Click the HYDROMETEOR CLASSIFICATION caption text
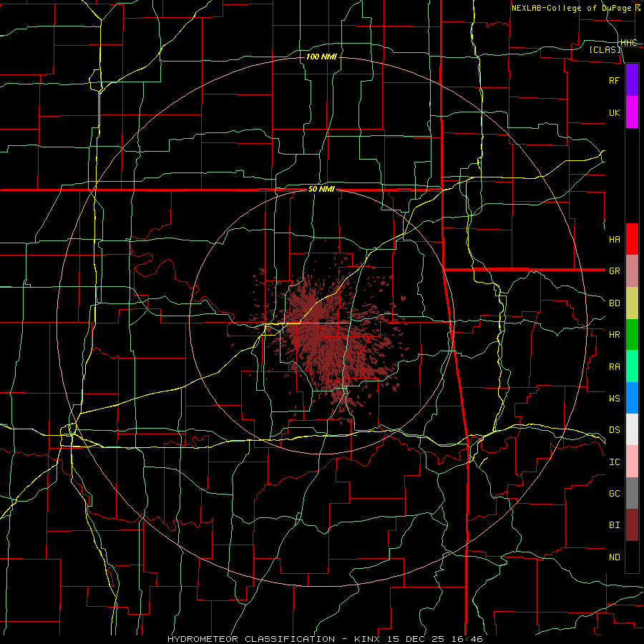The height and width of the screenshot is (644, 644). tap(251, 639)
